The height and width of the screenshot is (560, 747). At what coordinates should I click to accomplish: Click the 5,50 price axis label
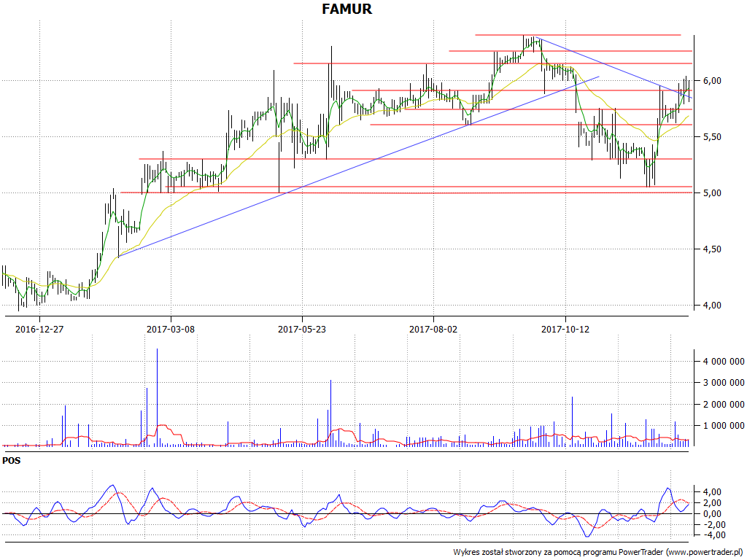[712, 137]
